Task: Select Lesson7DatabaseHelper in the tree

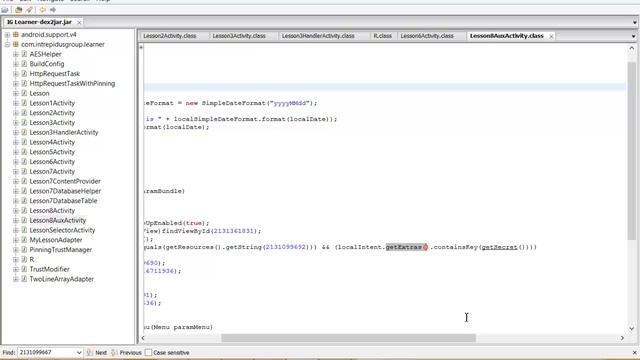Action: click(65, 191)
